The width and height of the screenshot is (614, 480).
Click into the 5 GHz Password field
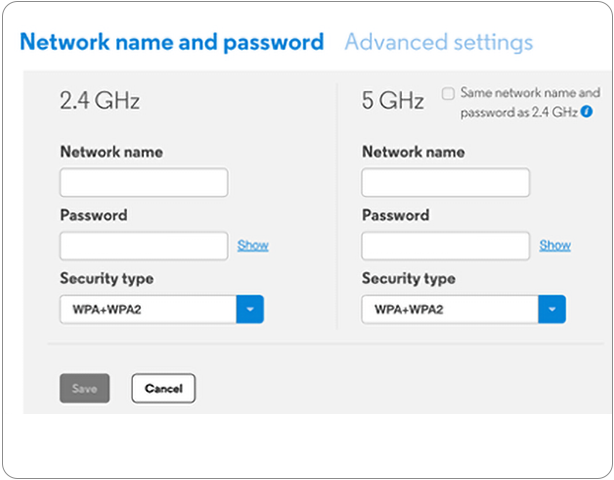tap(446, 246)
